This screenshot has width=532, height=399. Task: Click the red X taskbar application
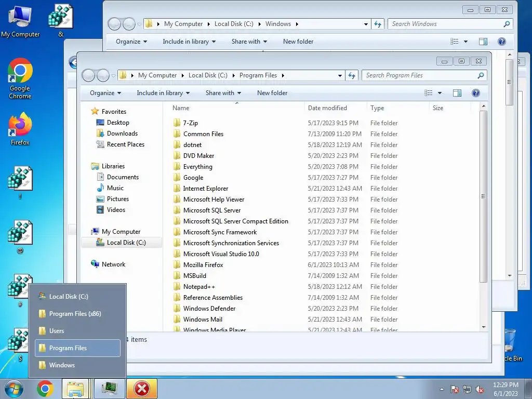[x=142, y=389]
